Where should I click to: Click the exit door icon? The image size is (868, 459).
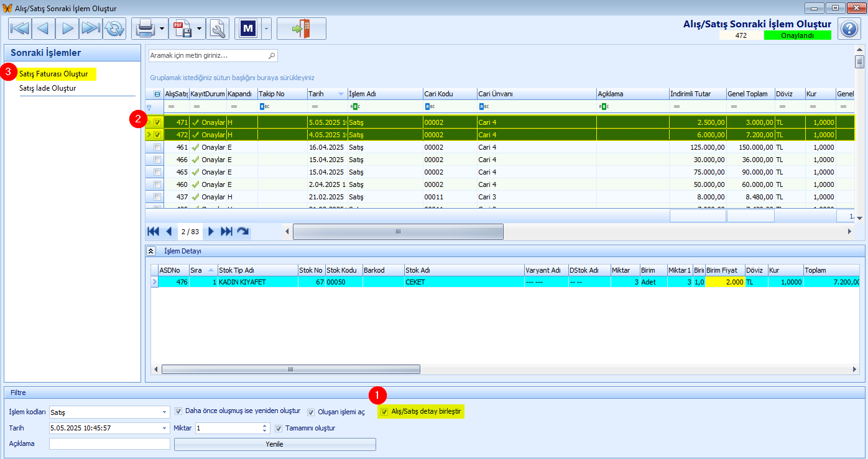[302, 29]
